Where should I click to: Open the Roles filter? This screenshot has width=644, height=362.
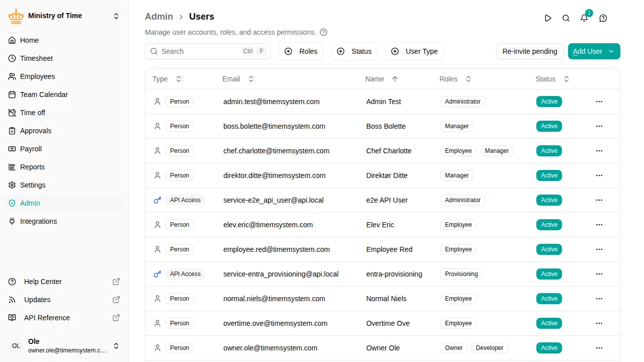click(x=301, y=51)
